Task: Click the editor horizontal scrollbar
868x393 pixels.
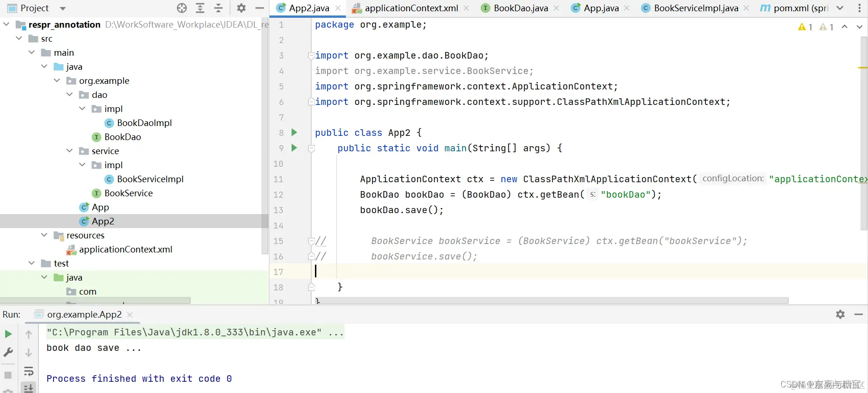Action: tap(553, 300)
